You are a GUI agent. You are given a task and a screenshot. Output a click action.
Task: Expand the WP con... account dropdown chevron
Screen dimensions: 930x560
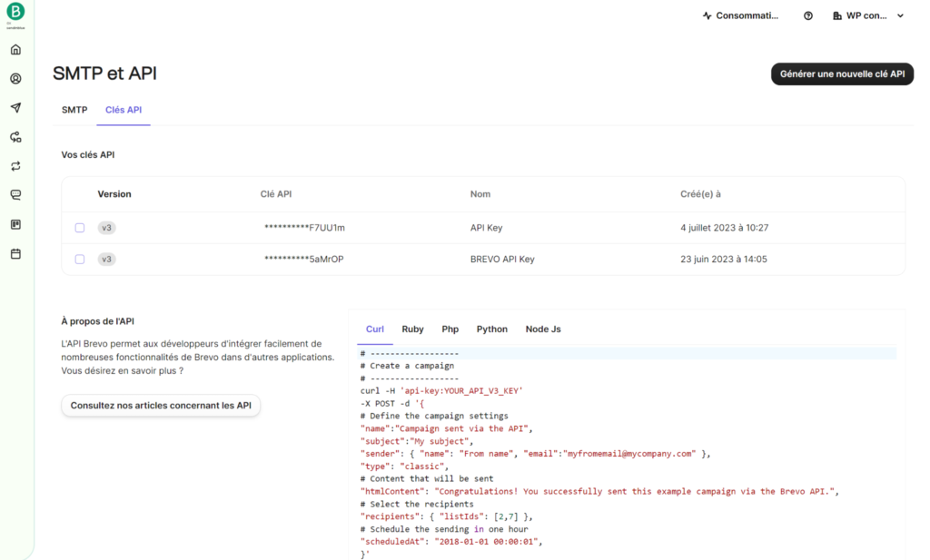(900, 16)
